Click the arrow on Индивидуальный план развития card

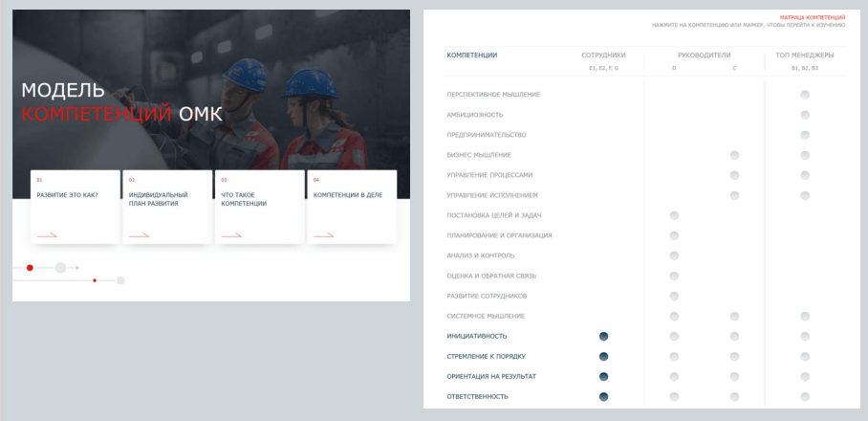[x=139, y=235]
